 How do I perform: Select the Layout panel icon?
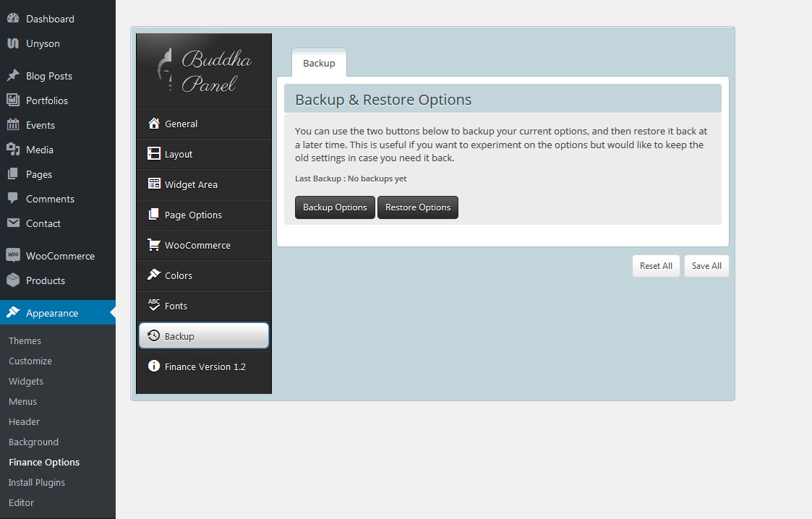tap(153, 154)
